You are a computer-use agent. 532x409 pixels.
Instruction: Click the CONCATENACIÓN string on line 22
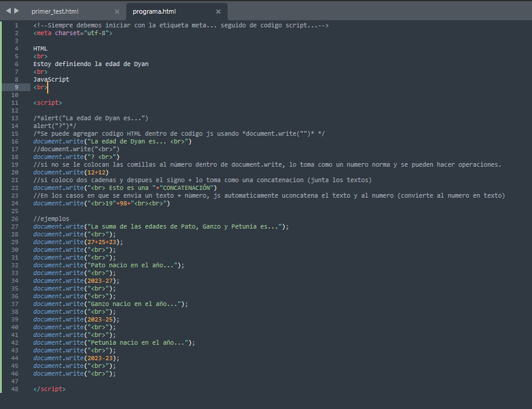pos(186,188)
